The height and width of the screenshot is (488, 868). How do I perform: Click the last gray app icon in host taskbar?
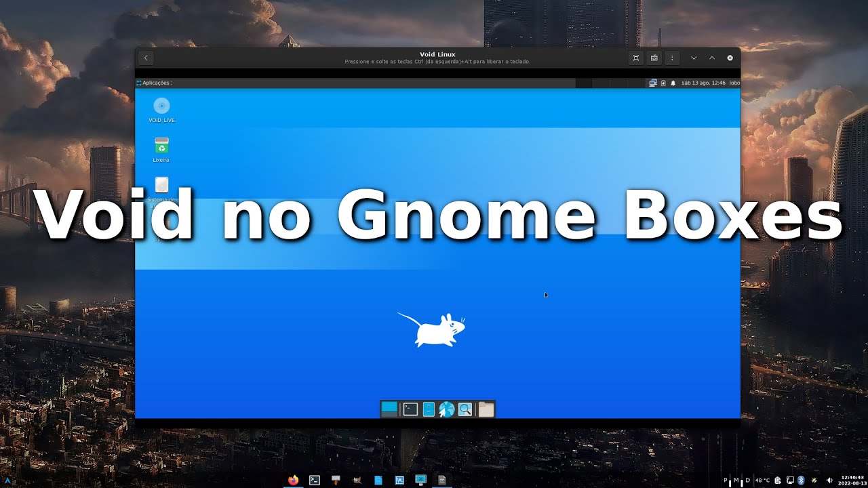(x=441, y=480)
